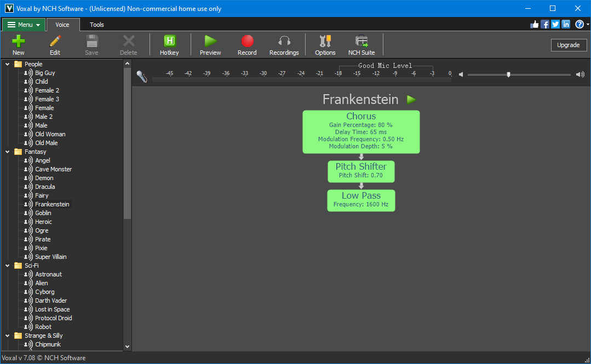
Task: Select the Lost in Space voice
Action: [x=52, y=310]
